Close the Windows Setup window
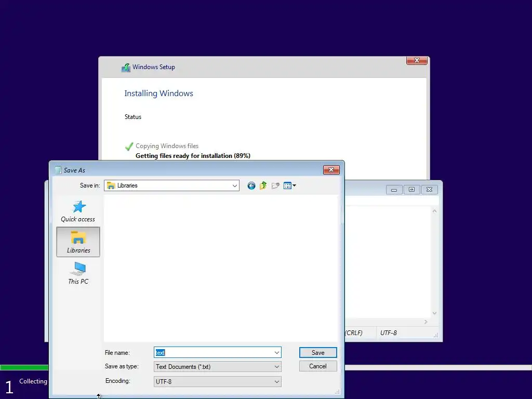 pos(417,60)
